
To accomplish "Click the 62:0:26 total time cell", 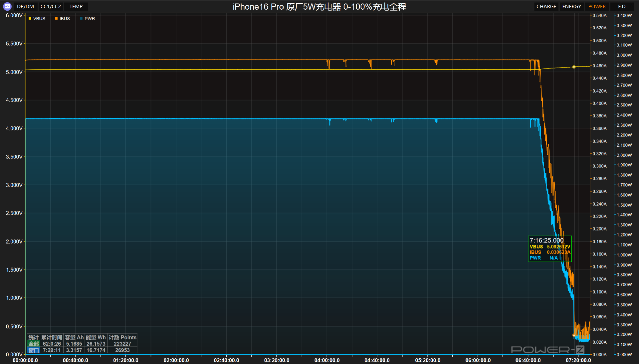I will point(52,344).
